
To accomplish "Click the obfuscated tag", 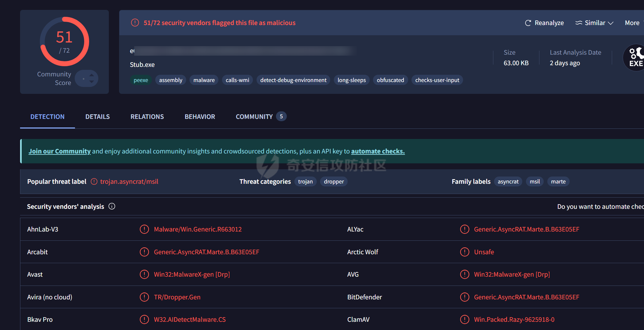I will (x=390, y=80).
